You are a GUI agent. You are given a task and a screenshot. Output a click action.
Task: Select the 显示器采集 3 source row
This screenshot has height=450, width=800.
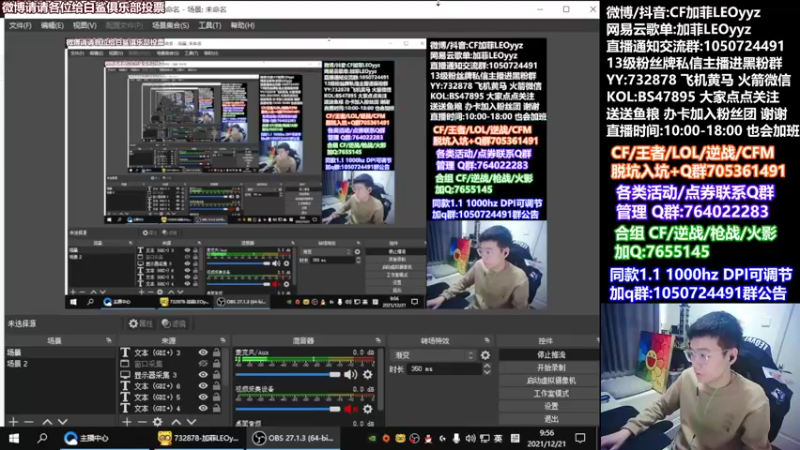point(171,375)
